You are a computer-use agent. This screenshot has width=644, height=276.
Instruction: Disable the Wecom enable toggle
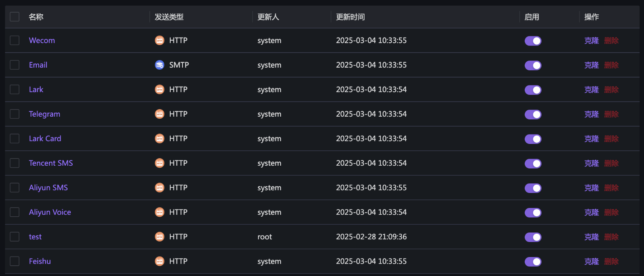(533, 41)
